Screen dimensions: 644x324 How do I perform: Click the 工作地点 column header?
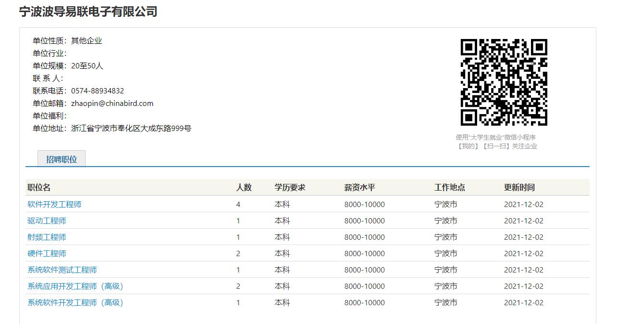(x=450, y=187)
